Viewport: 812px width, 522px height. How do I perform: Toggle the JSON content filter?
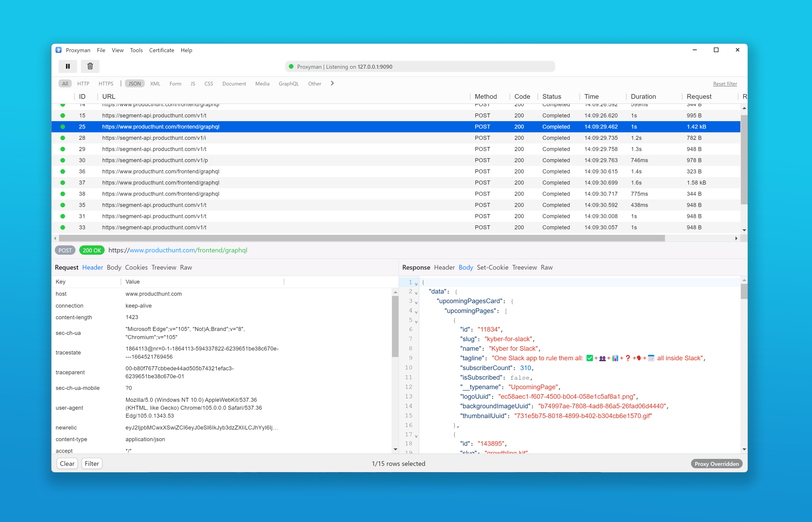tap(135, 84)
